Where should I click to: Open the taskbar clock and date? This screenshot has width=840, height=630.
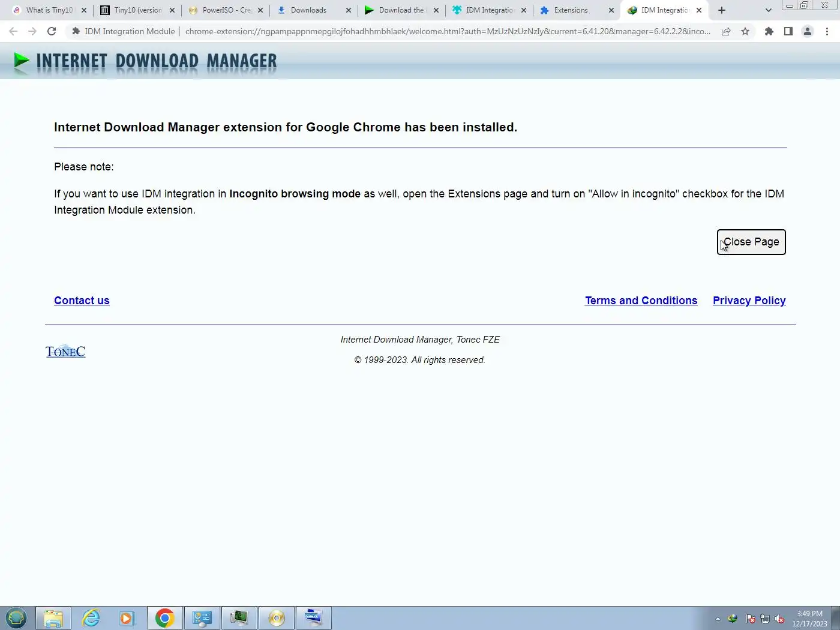point(809,619)
